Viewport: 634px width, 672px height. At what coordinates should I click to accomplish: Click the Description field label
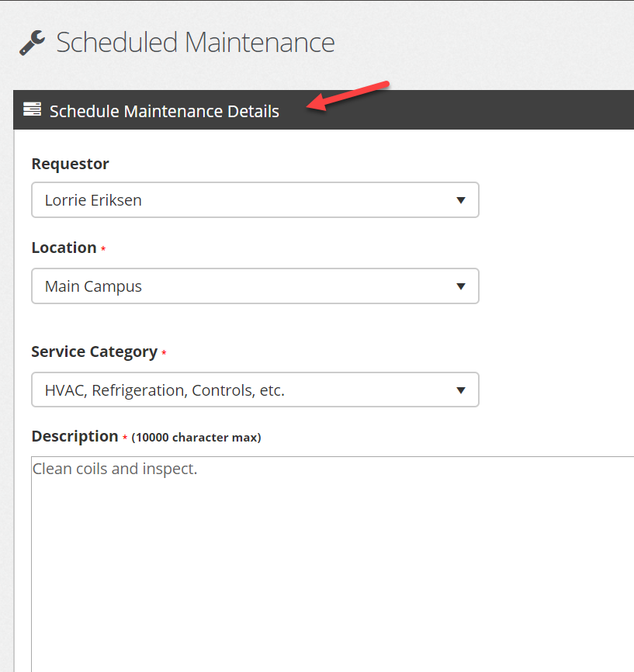point(75,436)
